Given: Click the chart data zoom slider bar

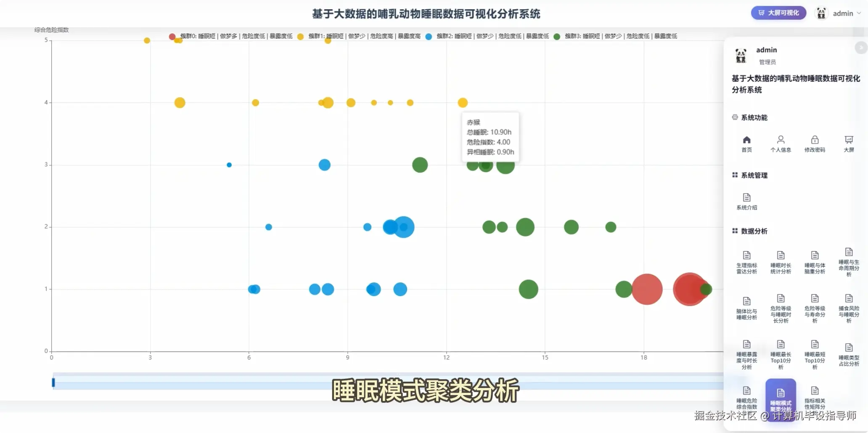Looking at the screenshot, I should [388, 381].
